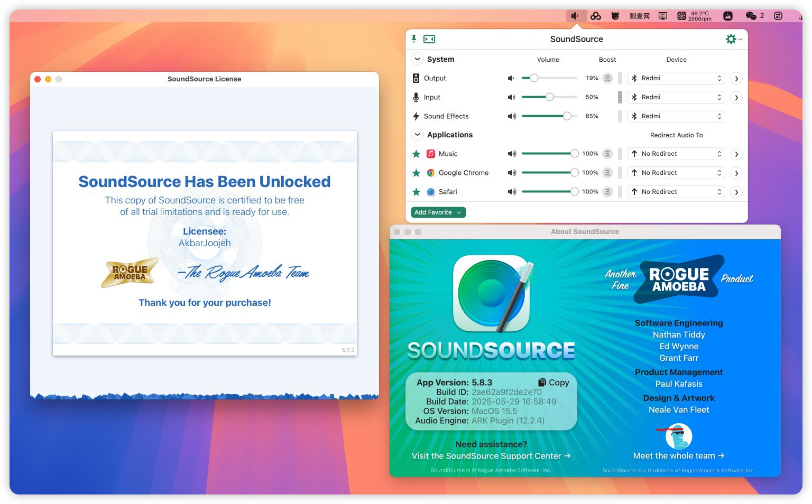Open the Safari redirect dropdown
812x504 pixels.
[676, 192]
